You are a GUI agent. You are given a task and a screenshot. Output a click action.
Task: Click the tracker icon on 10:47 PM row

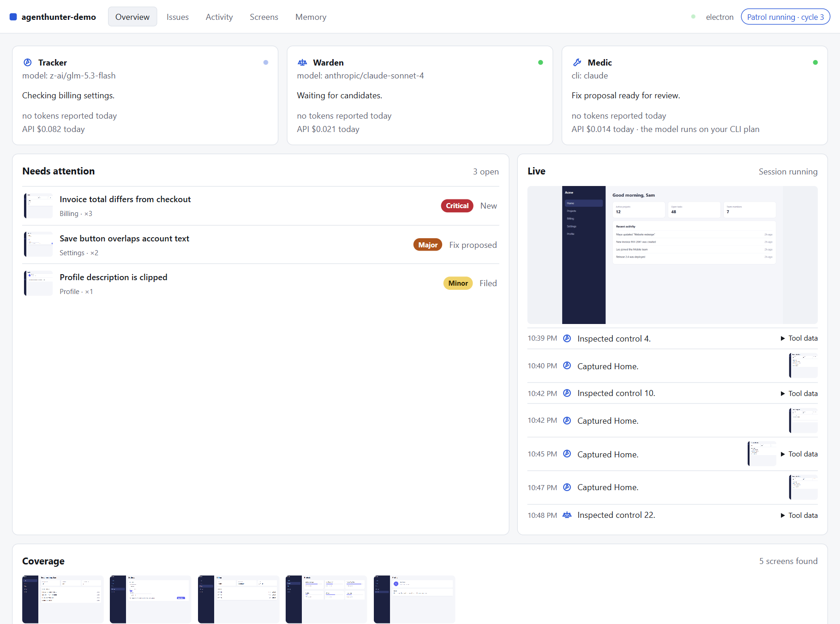(567, 487)
